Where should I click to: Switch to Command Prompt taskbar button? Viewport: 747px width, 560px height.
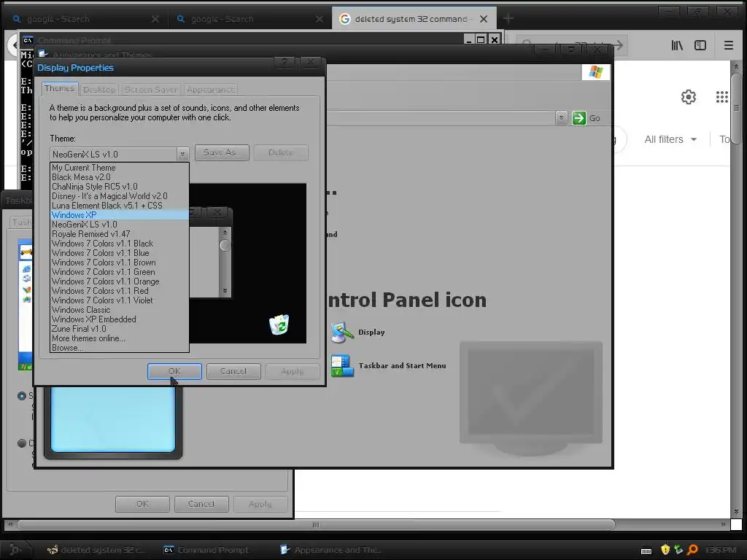pos(206,550)
